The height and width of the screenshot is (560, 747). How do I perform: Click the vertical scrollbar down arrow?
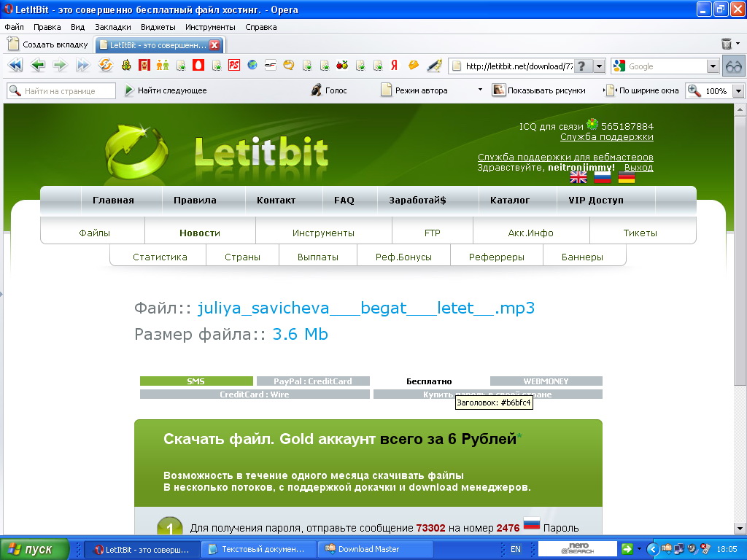click(x=740, y=528)
